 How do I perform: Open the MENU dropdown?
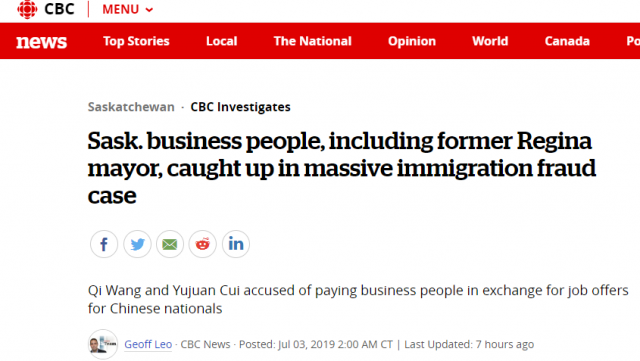tap(127, 9)
